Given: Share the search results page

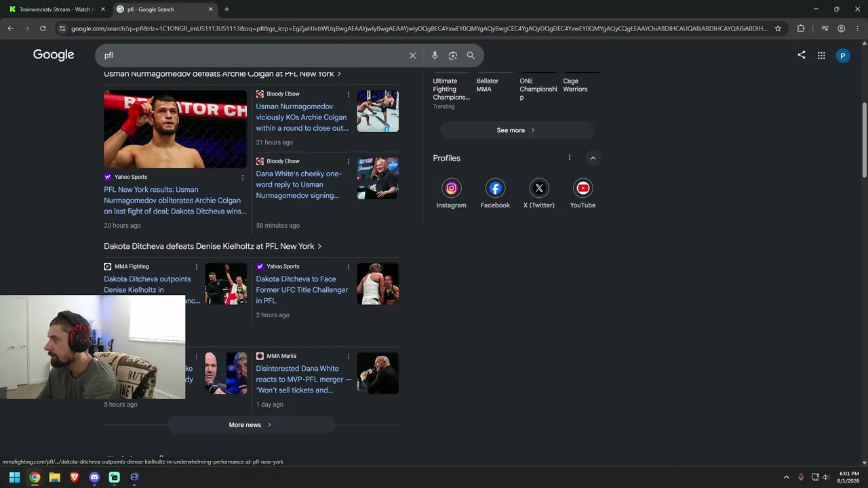Looking at the screenshot, I should tap(802, 55).
